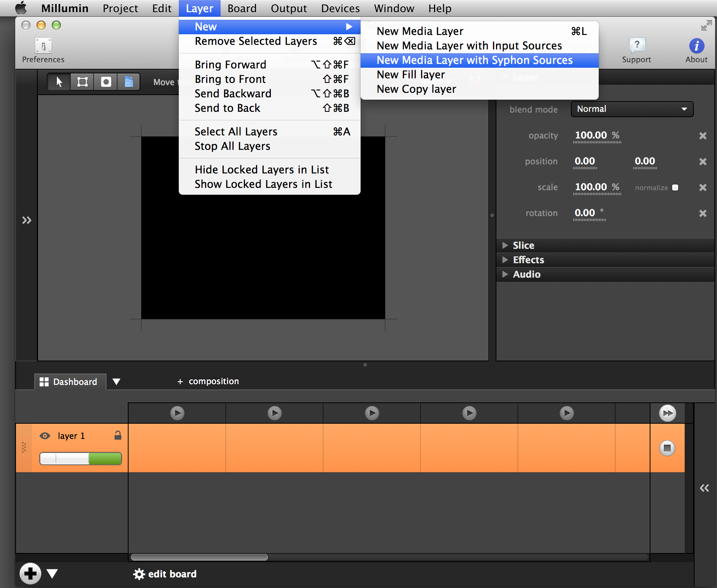Open the Board menu
717x588 pixels.
click(x=242, y=8)
